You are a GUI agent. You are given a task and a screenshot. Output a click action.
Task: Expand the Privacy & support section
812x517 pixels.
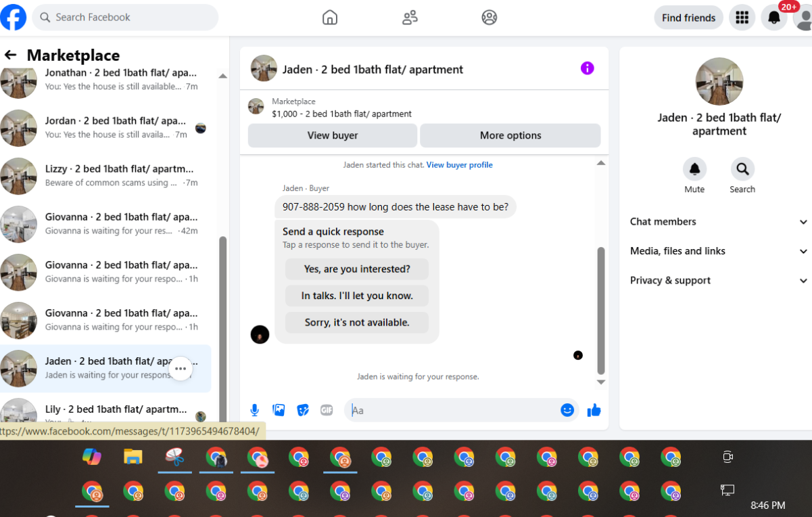719,280
